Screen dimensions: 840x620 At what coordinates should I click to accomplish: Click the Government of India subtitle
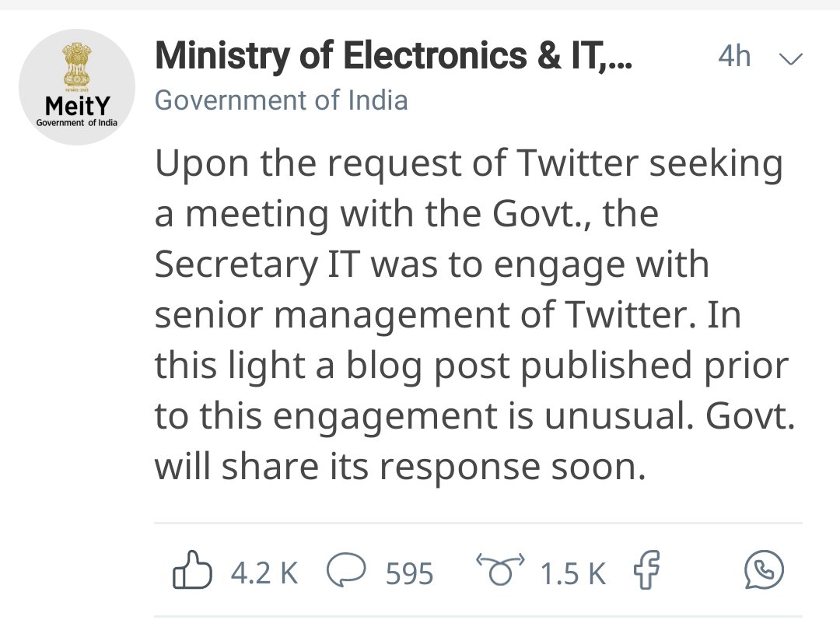(x=282, y=100)
